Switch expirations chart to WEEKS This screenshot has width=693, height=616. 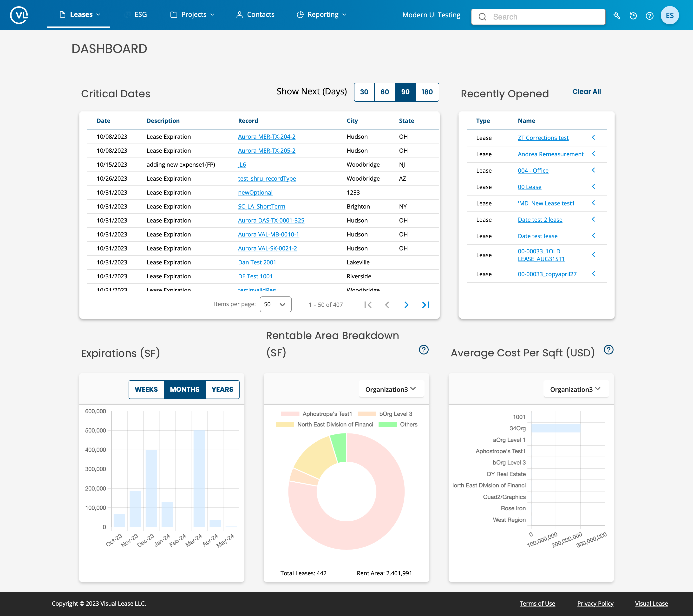coord(146,389)
